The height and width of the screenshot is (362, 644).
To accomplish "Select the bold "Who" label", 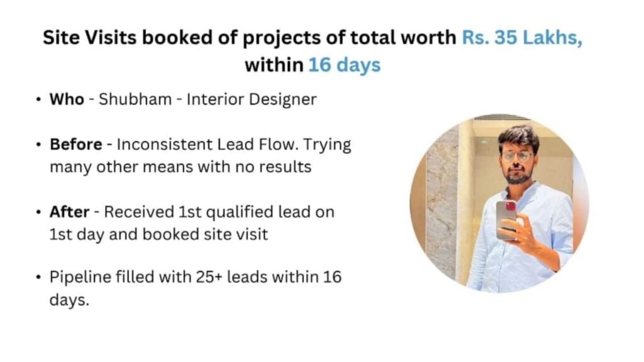I will tap(67, 99).
